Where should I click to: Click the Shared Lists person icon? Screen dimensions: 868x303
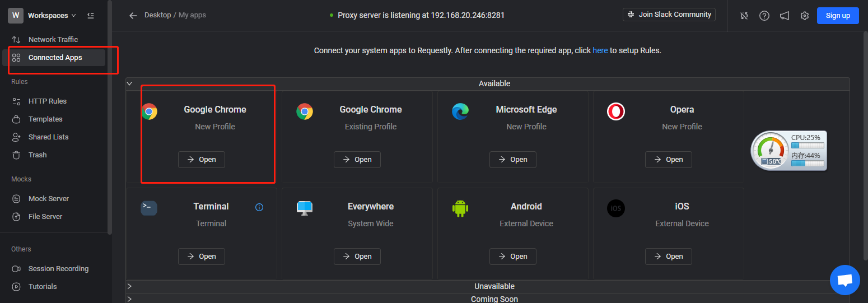pyautogui.click(x=16, y=137)
